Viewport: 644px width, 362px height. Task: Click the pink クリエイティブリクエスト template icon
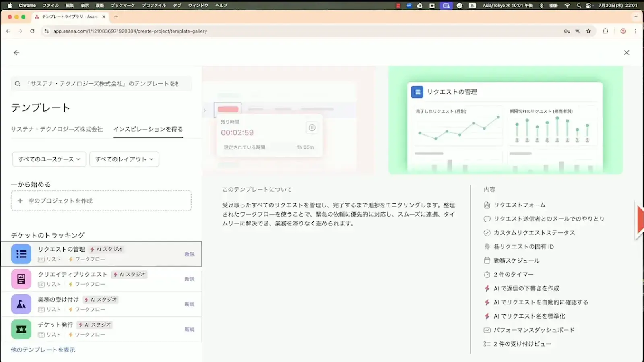click(21, 279)
